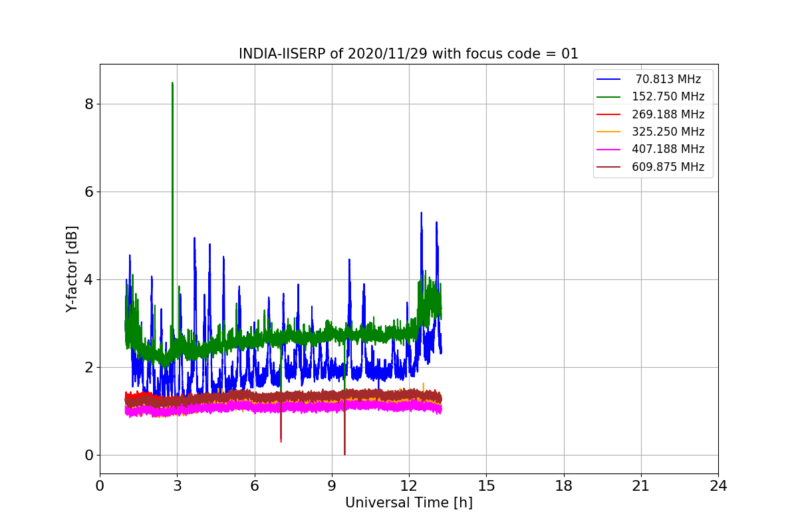This screenshot has width=798, height=532.
Task: Click the 609.875 MHz legend label
Action: click(x=668, y=167)
